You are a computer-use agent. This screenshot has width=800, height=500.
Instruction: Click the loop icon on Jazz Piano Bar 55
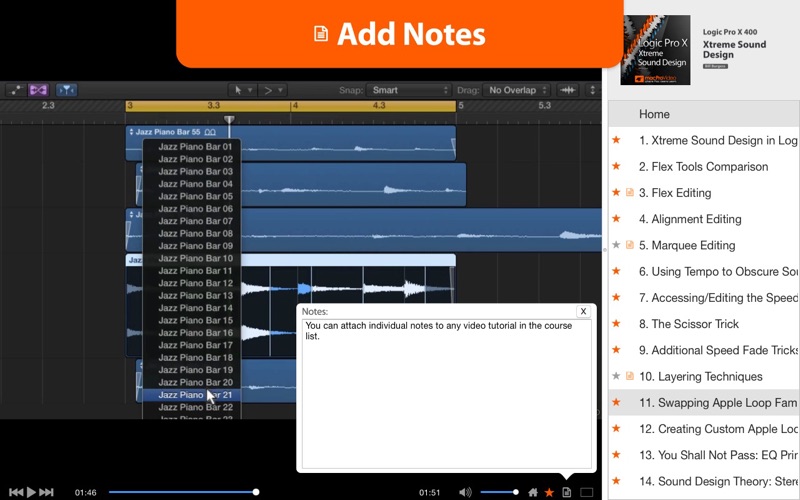(210, 132)
